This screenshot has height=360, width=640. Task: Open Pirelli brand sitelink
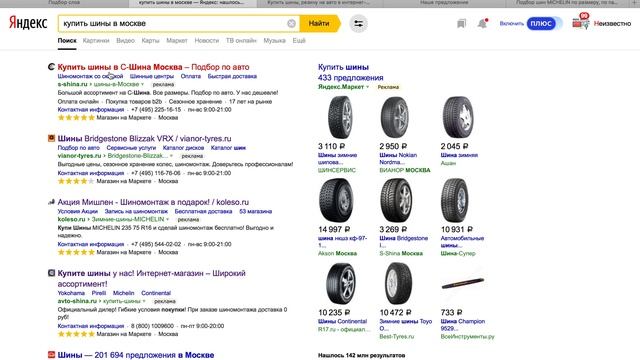coord(99,293)
